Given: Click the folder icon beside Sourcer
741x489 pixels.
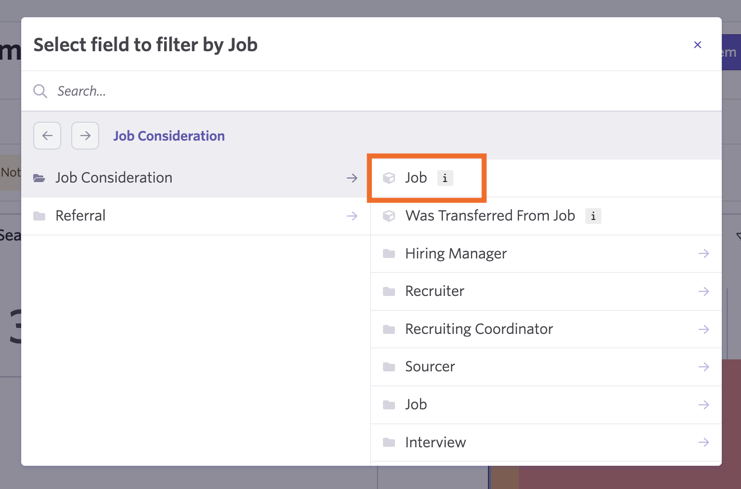Looking at the screenshot, I should coord(389,367).
